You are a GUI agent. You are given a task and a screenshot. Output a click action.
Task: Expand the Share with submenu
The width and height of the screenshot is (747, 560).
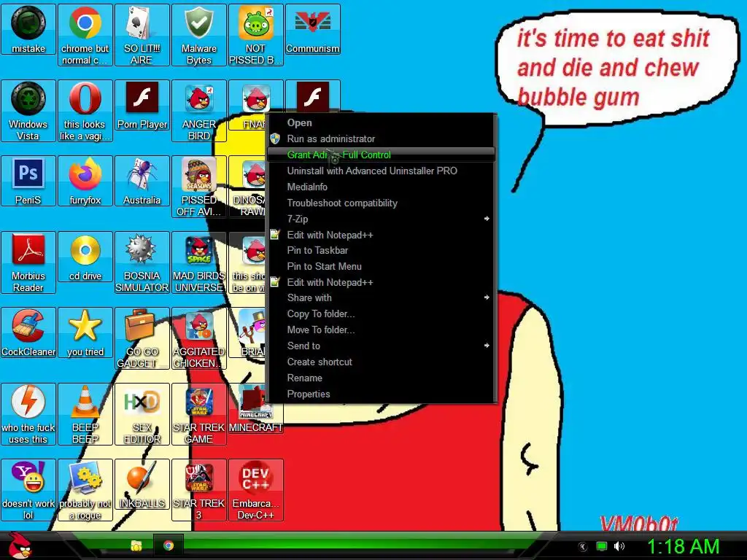click(x=381, y=297)
